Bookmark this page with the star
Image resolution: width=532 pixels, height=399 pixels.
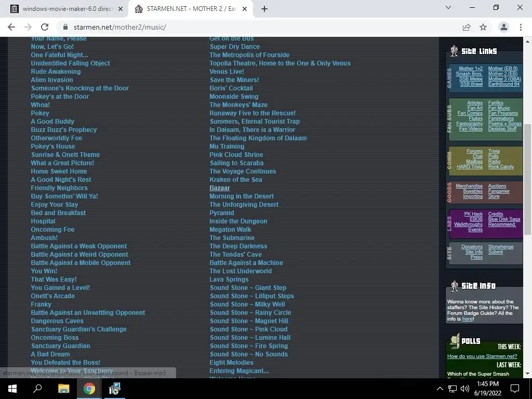483,27
